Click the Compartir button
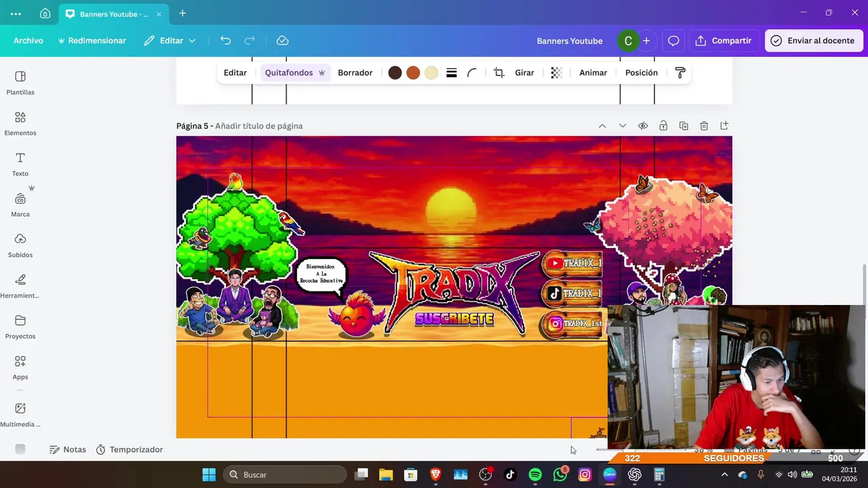 click(724, 41)
